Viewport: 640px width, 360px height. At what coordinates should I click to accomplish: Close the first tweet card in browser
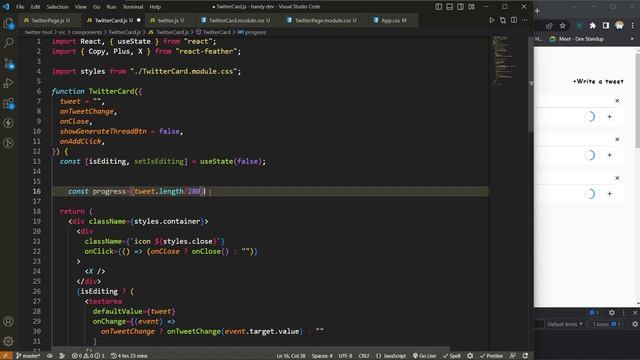click(617, 100)
